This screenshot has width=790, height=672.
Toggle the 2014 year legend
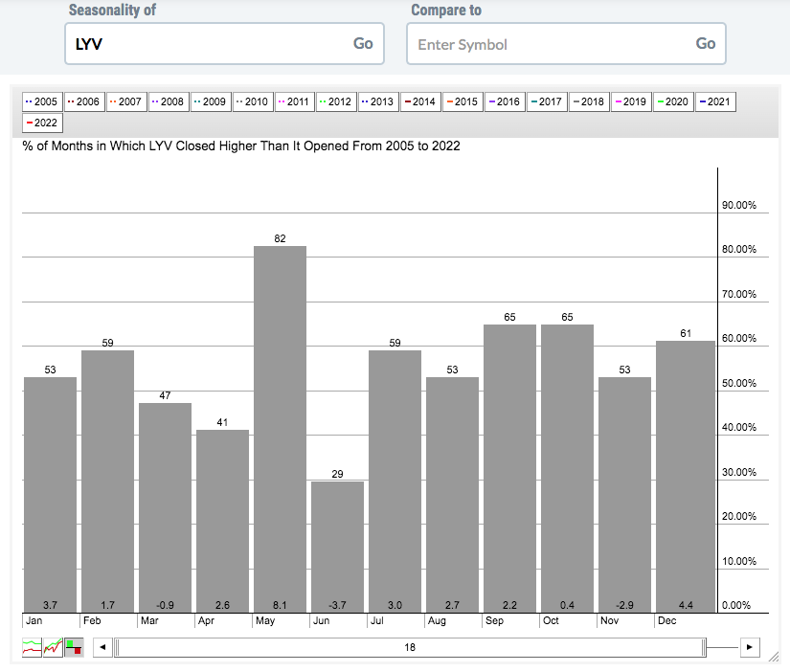click(x=420, y=101)
